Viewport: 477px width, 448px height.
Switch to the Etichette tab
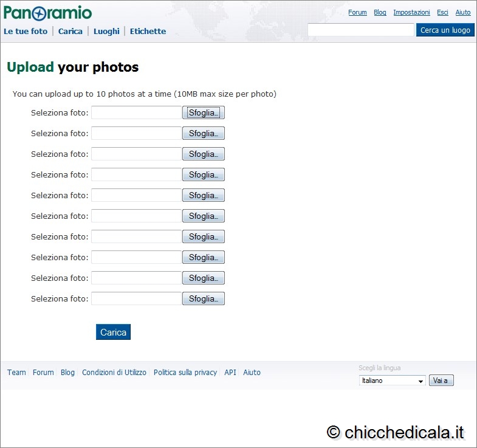(x=148, y=31)
